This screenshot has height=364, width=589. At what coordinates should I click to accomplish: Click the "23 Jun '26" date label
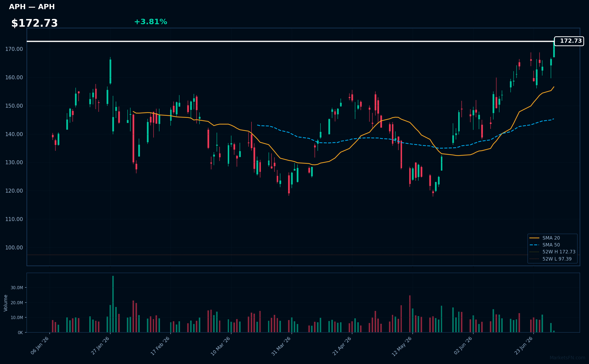(x=524, y=345)
